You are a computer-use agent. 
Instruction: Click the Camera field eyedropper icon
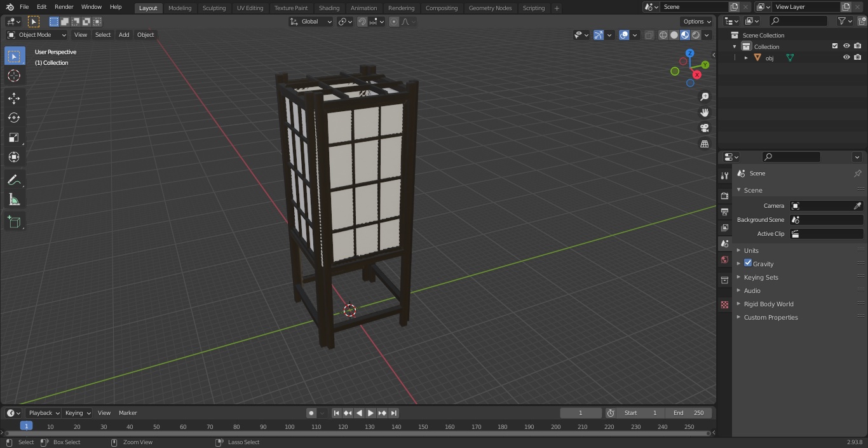pyautogui.click(x=857, y=206)
